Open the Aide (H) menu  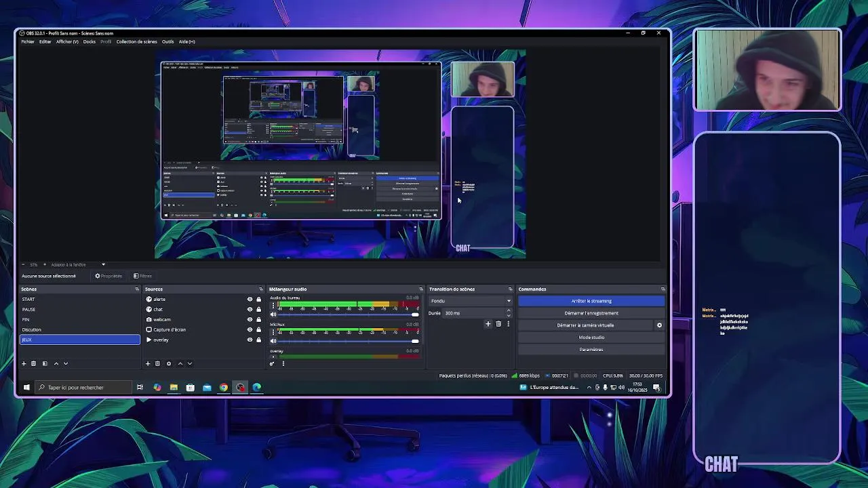point(186,42)
